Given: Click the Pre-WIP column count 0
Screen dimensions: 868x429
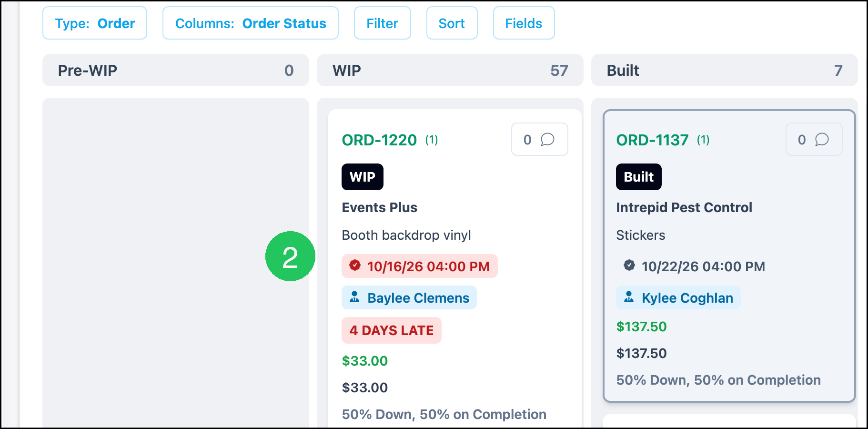Looking at the screenshot, I should tap(289, 71).
